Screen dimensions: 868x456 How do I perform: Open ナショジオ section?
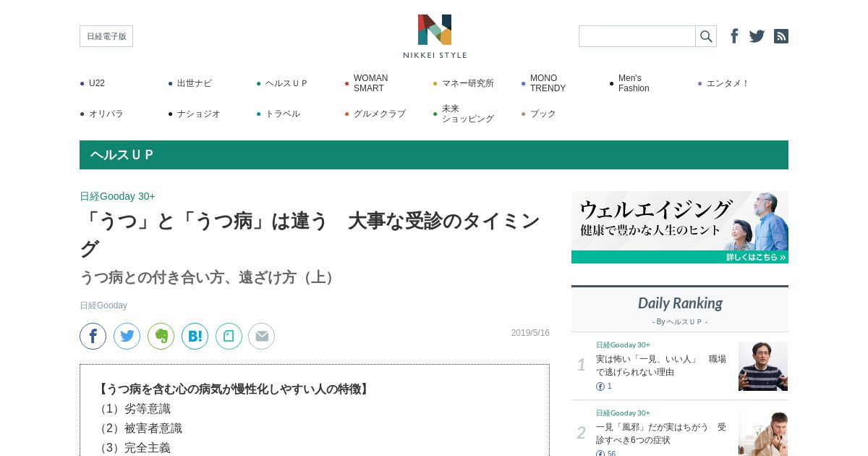click(198, 114)
